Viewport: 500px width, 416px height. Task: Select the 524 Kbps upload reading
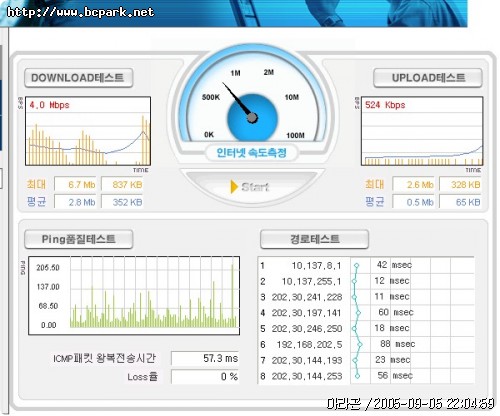pyautogui.click(x=385, y=105)
